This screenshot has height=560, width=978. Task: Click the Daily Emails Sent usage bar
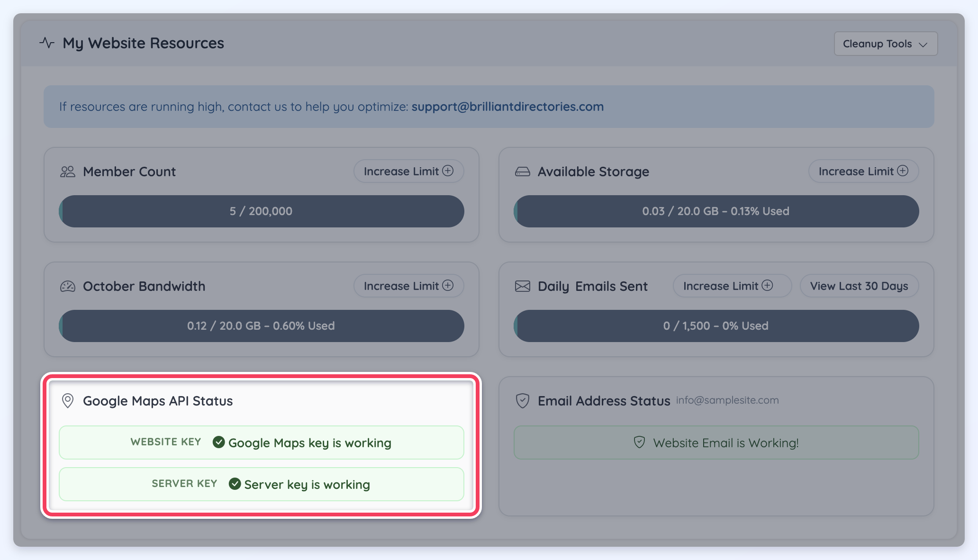[716, 326]
